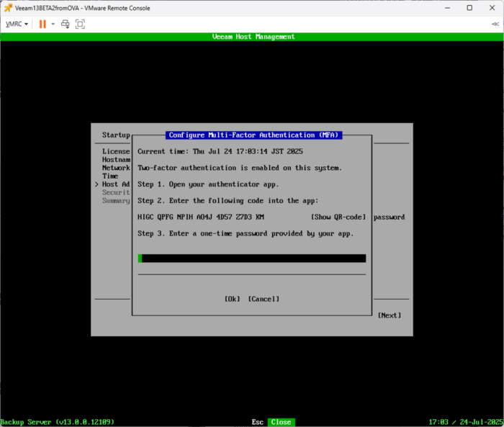This screenshot has height=427, width=504.
Task: Select the License step in the sidebar
Action: [116, 151]
